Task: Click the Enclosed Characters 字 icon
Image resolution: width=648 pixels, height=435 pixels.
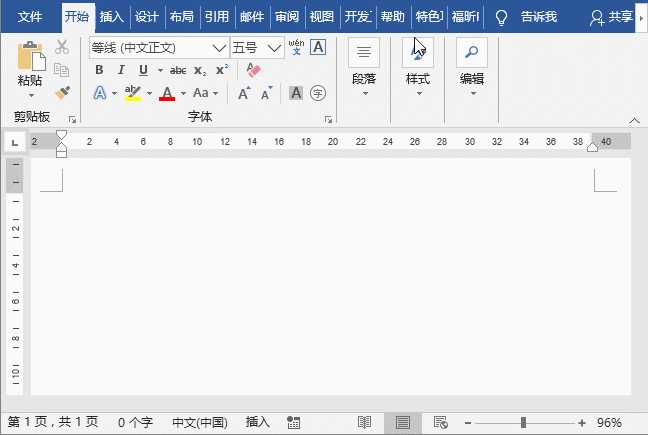Action: pos(318,93)
